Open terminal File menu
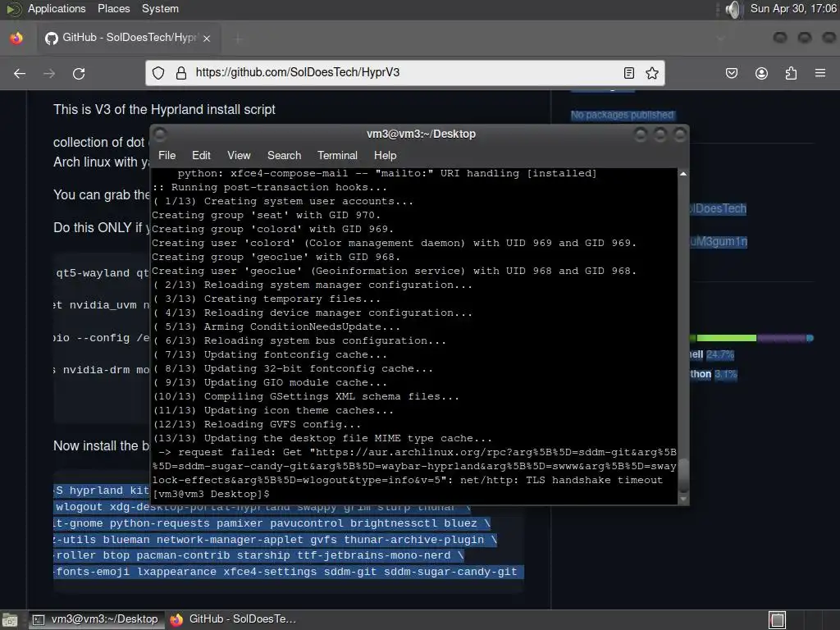840x630 pixels. pyautogui.click(x=167, y=155)
